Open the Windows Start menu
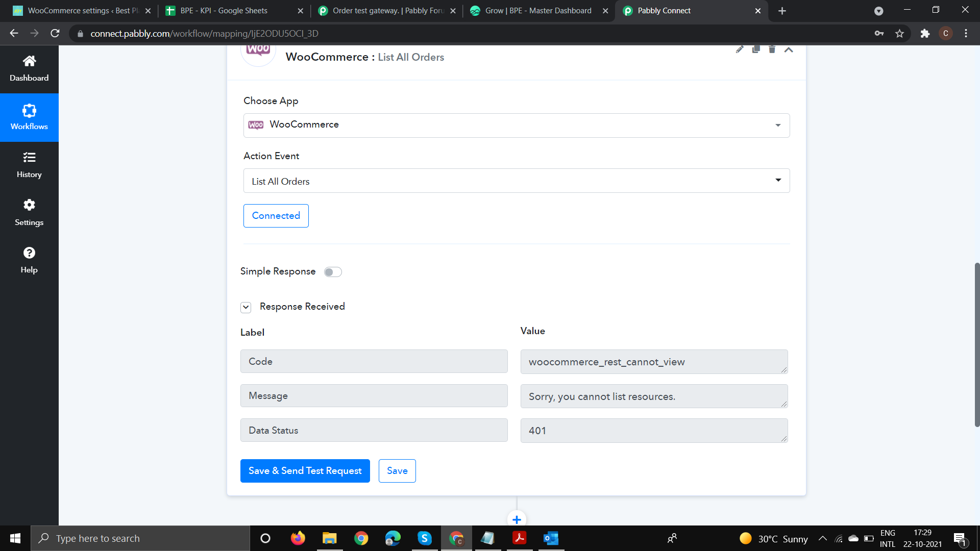Image resolution: width=980 pixels, height=551 pixels. click(15, 538)
